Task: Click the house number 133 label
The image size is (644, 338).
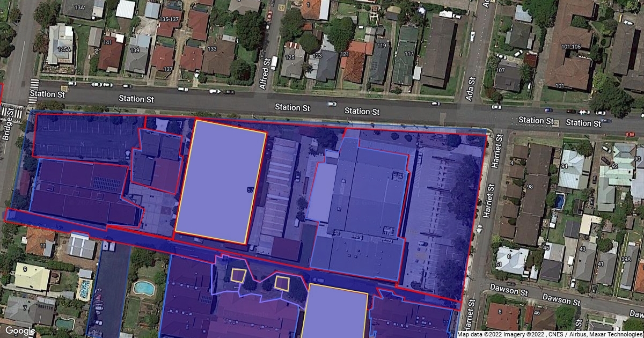Action: tap(212, 49)
